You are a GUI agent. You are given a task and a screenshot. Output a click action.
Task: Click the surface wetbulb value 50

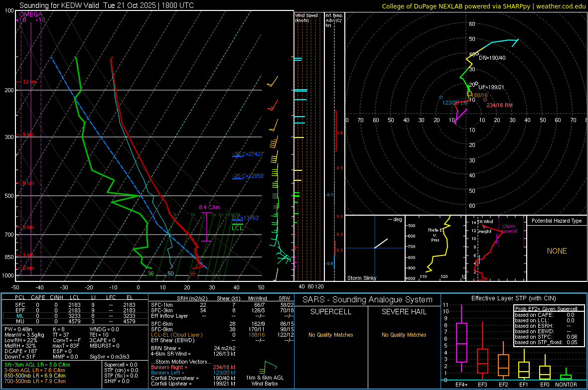pyautogui.click(x=170, y=273)
